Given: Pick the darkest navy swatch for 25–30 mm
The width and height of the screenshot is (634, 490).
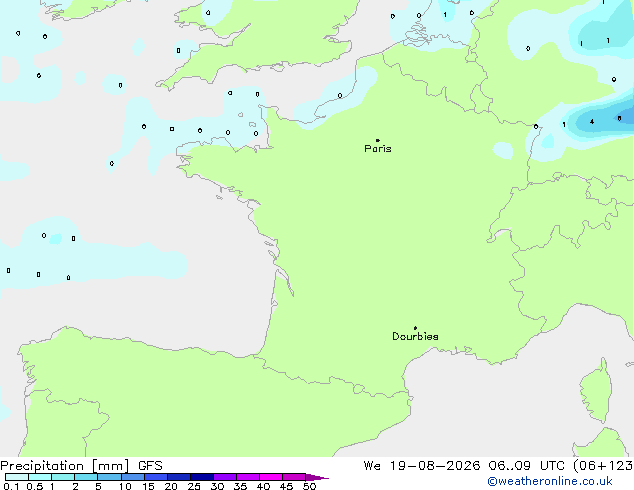Looking at the screenshot, I should 201,477.
